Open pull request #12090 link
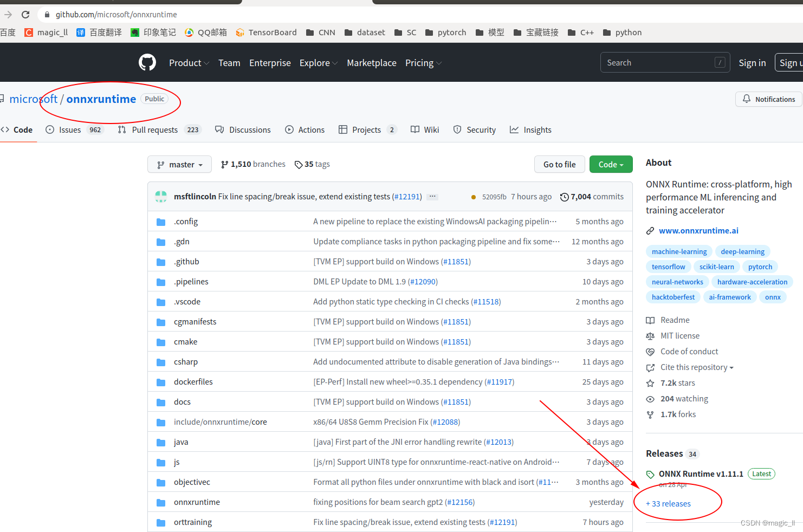 423,282
